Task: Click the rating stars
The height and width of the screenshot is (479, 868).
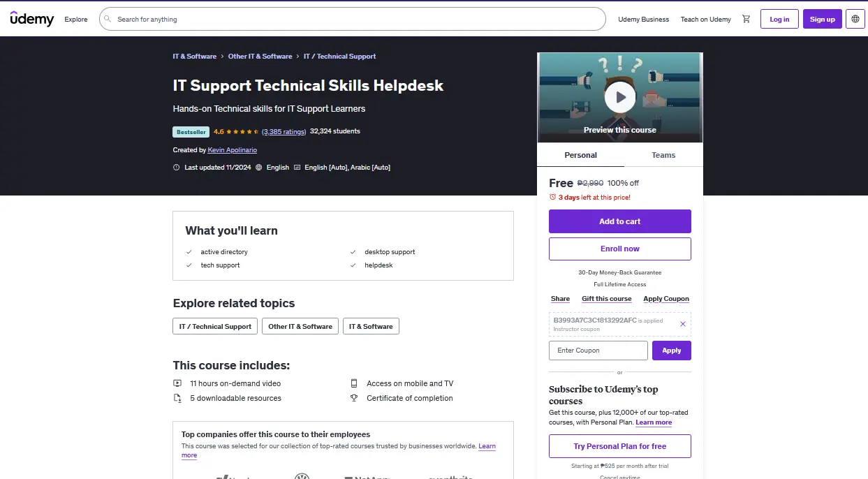Action: click(x=242, y=131)
